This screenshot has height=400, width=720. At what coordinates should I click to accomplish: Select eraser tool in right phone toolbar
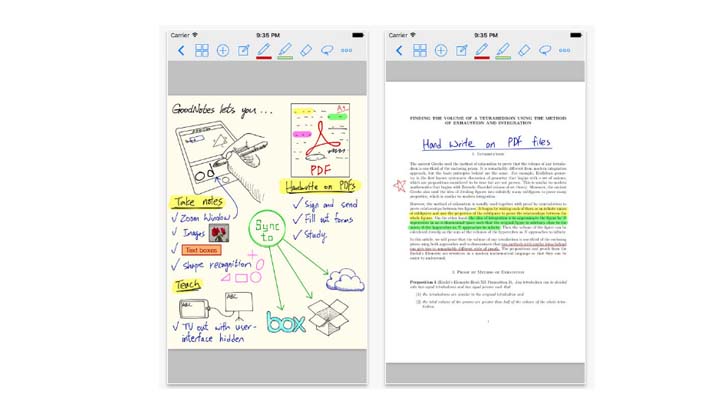524,51
